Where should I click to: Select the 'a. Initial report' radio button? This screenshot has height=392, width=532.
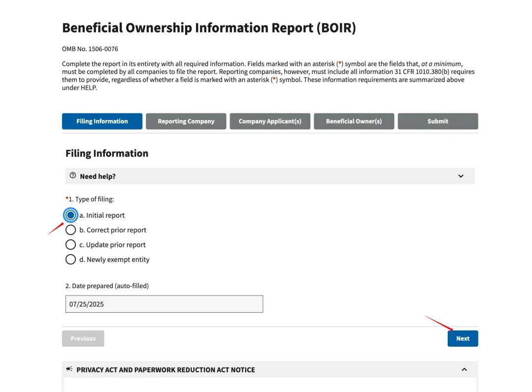(x=71, y=215)
